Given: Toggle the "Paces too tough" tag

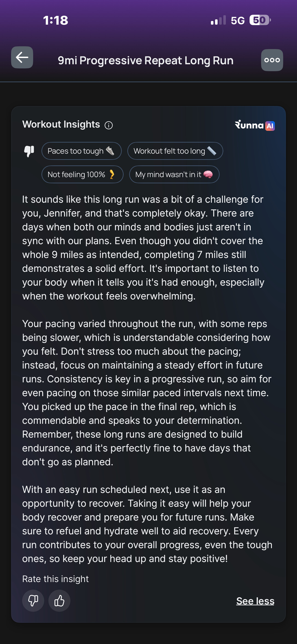Looking at the screenshot, I should pos(82,151).
